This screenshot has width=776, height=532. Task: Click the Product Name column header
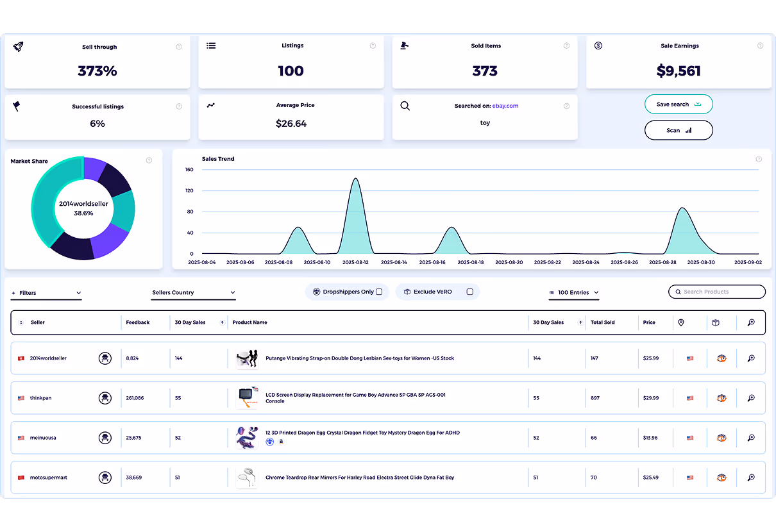pyautogui.click(x=250, y=322)
